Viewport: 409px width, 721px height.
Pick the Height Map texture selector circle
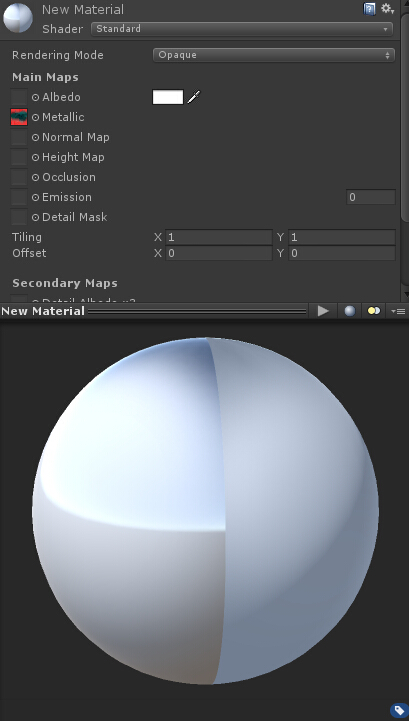click(35, 158)
